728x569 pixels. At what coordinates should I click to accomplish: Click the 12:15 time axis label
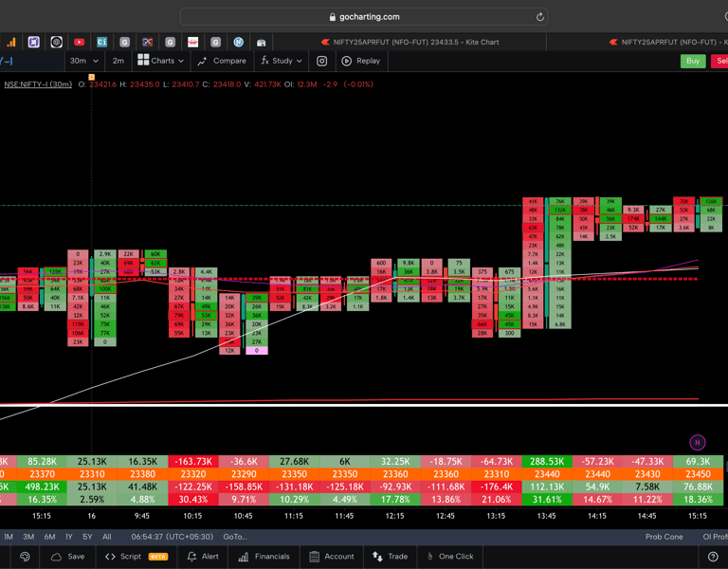pyautogui.click(x=394, y=516)
